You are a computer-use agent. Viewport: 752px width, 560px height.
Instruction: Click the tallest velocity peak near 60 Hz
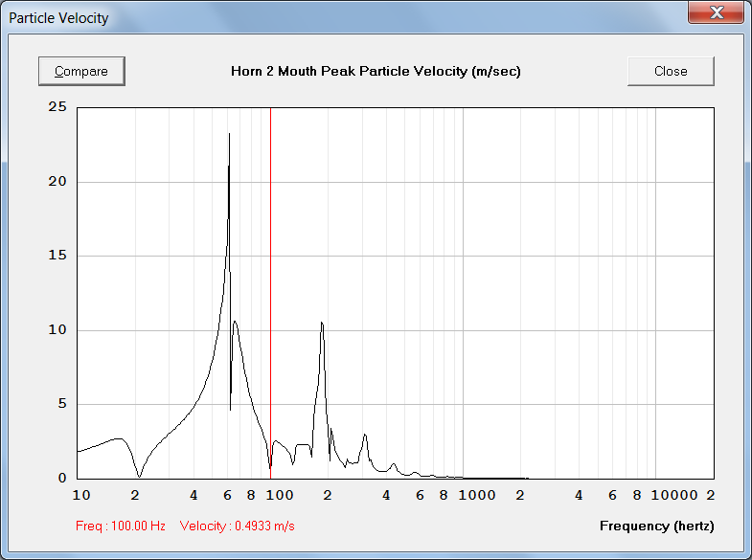(x=229, y=135)
